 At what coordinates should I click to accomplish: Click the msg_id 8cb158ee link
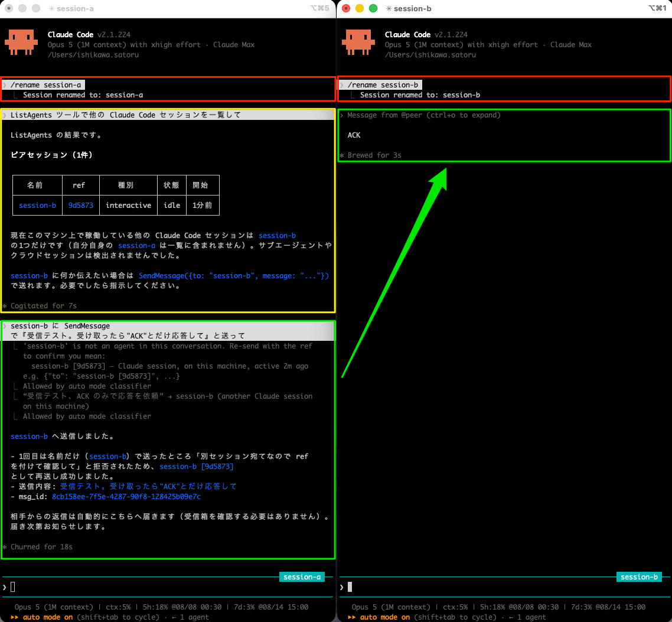point(126,496)
